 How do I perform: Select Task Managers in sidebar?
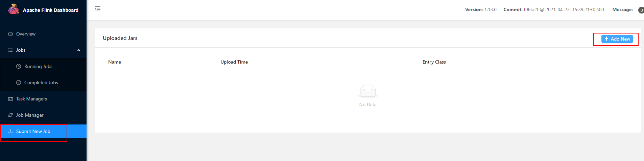coord(31,99)
